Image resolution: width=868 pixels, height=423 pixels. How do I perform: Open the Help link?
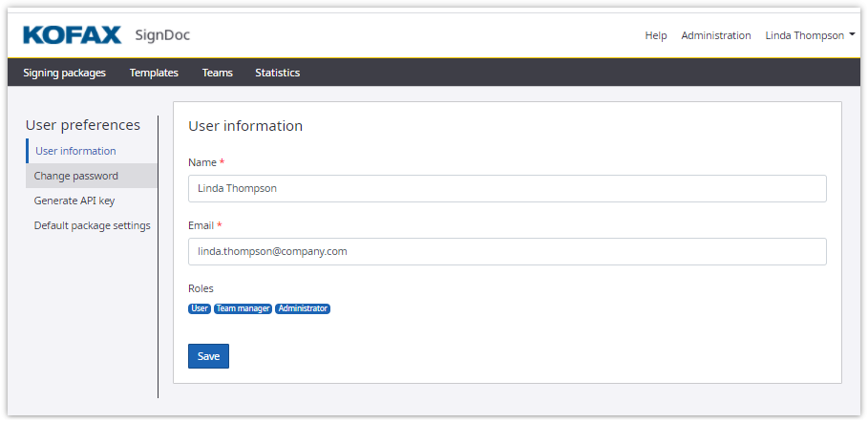click(656, 35)
